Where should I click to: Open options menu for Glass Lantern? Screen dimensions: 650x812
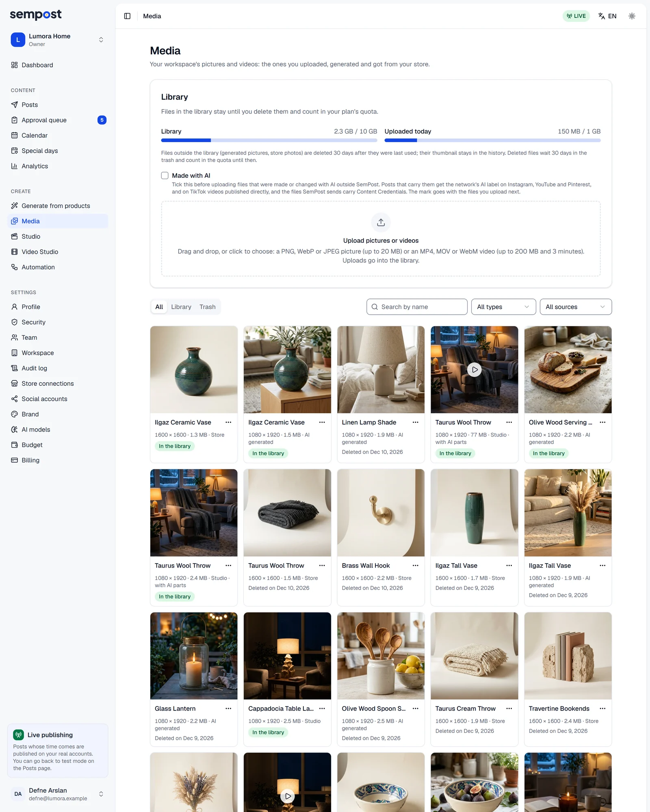228,708
